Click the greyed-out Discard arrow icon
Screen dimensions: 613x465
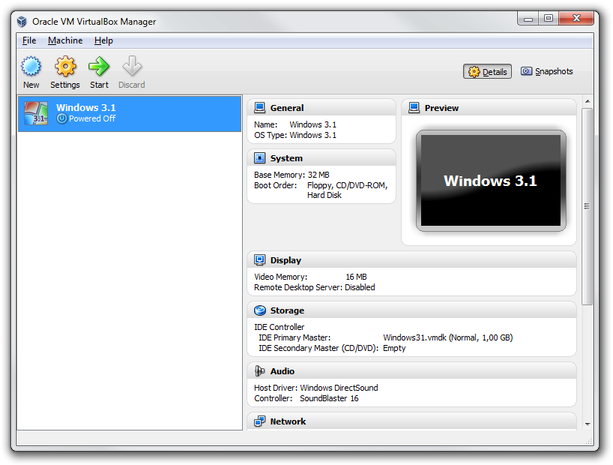pyautogui.click(x=132, y=66)
